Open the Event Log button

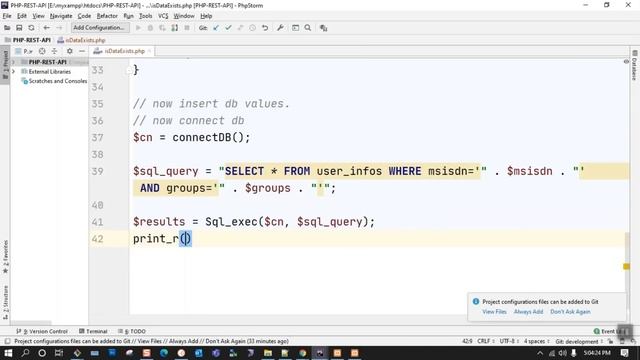tap(609, 331)
